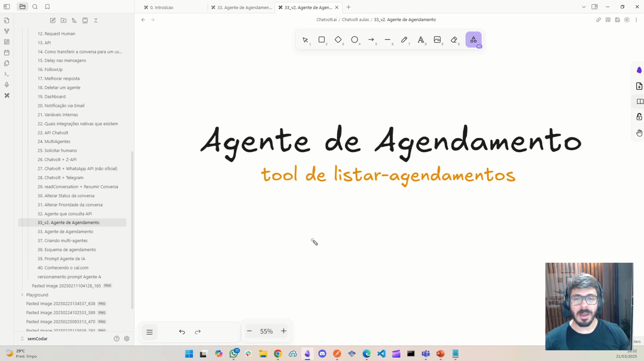Select the Diamond shape tool

tap(339, 40)
